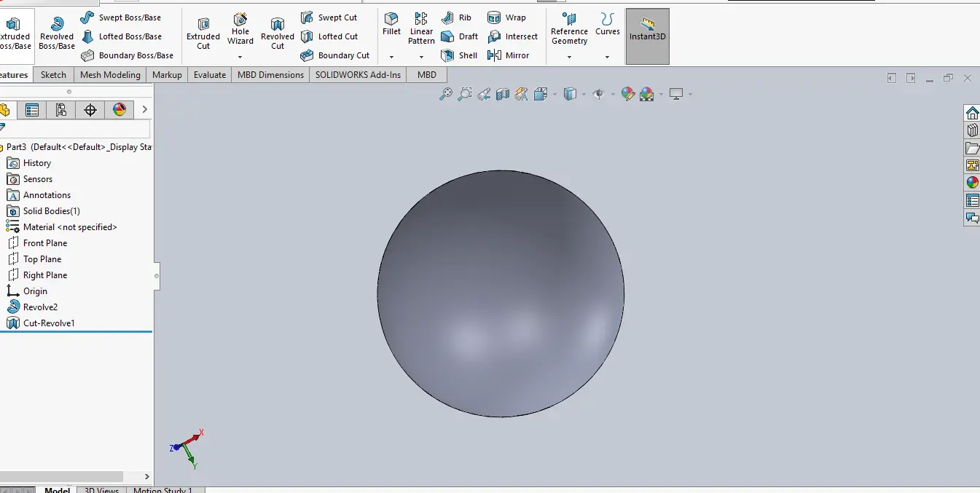Open View Orientation dropdown arrow
The image size is (980, 493).
pyautogui.click(x=554, y=95)
